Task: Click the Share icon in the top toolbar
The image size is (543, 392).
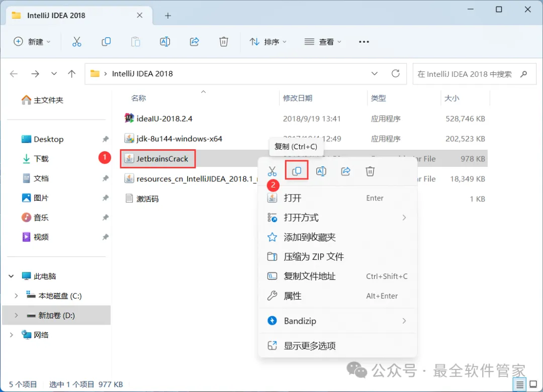Action: pyautogui.click(x=194, y=42)
